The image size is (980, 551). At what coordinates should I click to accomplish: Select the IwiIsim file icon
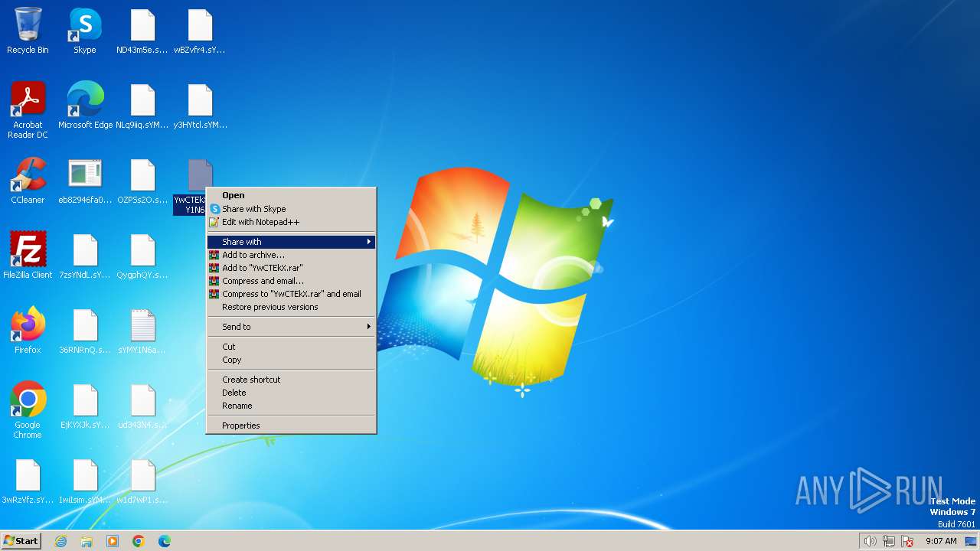tap(85, 481)
